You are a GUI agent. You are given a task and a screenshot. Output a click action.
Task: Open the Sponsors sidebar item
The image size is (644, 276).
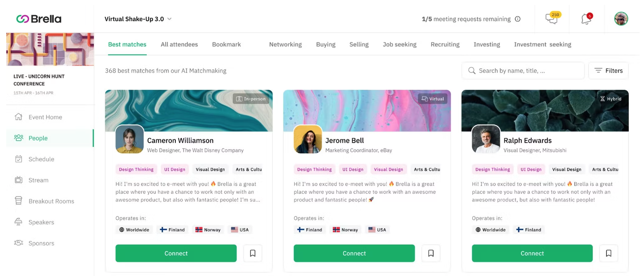point(41,243)
